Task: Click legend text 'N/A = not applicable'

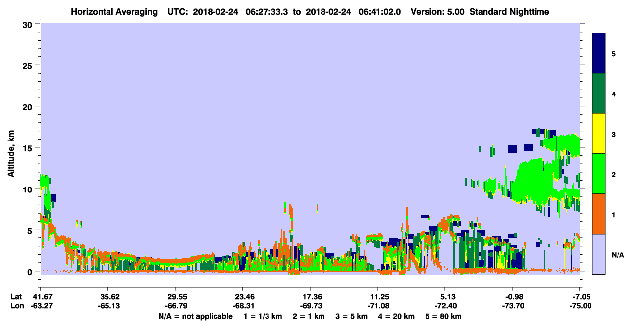Action: [195, 316]
